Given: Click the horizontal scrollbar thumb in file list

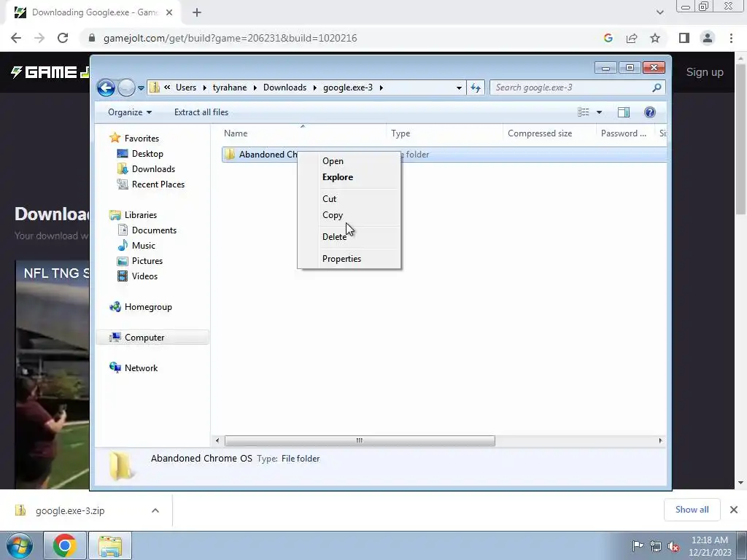Looking at the screenshot, I should coord(360,441).
